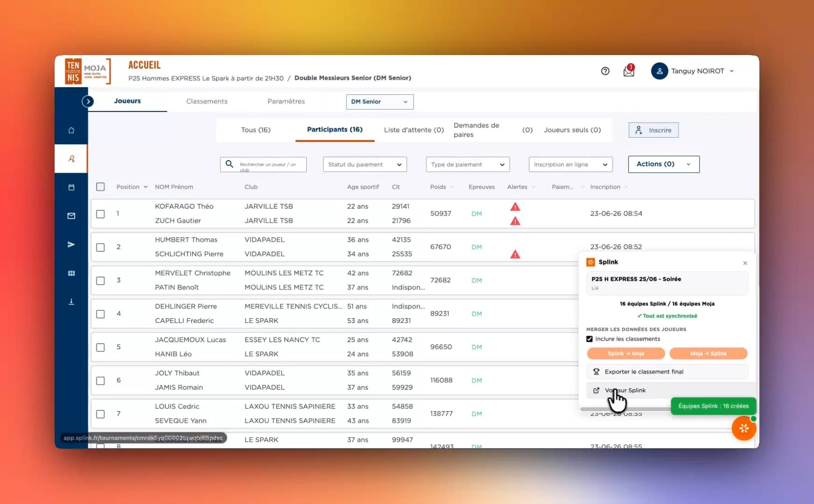Viewport: 814px width, 504px height.
Task: Click the Inscrire button
Action: coord(653,130)
